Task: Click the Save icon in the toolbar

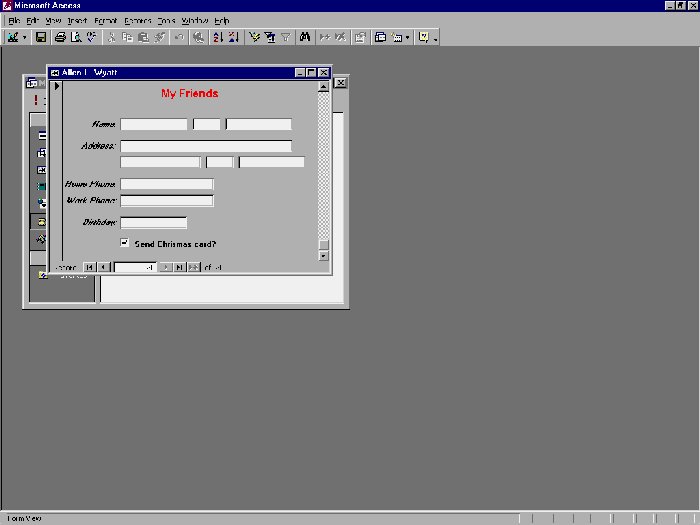Action: point(41,37)
